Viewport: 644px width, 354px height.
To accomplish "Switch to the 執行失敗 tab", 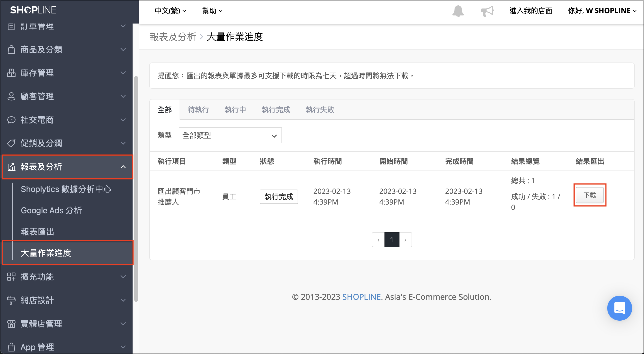I will point(320,110).
